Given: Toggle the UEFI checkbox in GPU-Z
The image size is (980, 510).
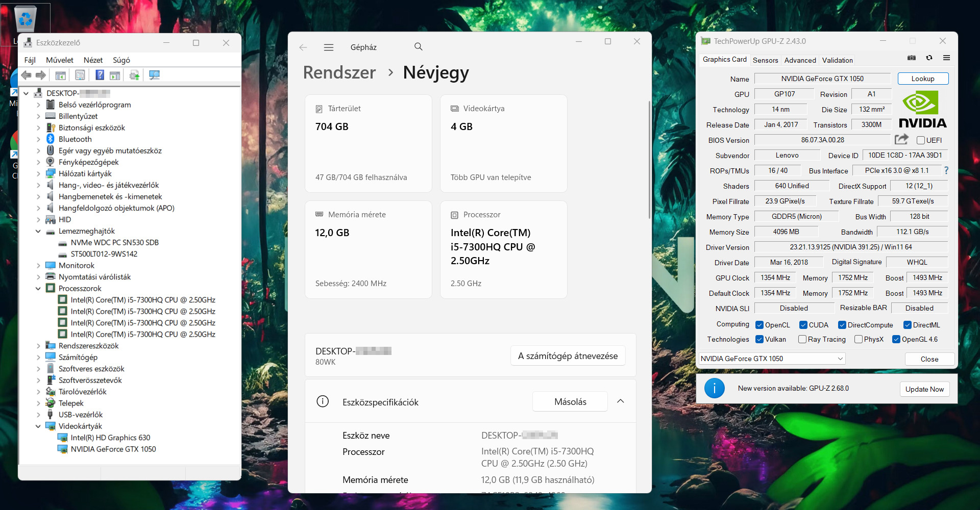Looking at the screenshot, I should click(x=921, y=140).
